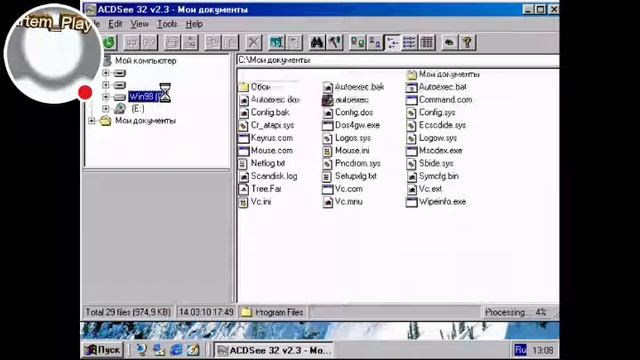The height and width of the screenshot is (360, 640).
Task: Expand the Мои документы tree node
Action: click(x=92, y=121)
